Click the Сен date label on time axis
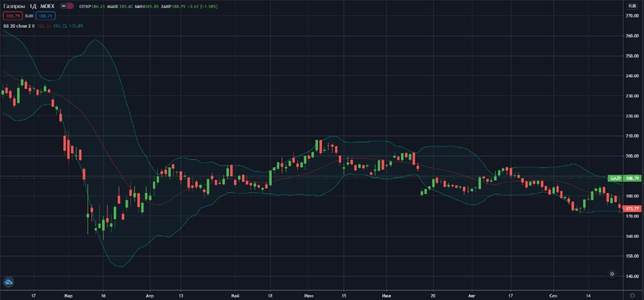644x300 pixels. (554, 295)
